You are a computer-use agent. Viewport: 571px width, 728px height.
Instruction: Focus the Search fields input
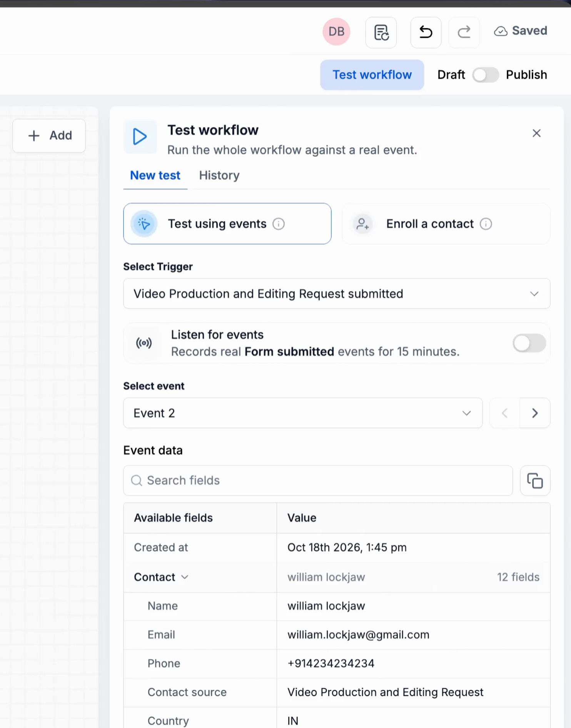click(318, 481)
